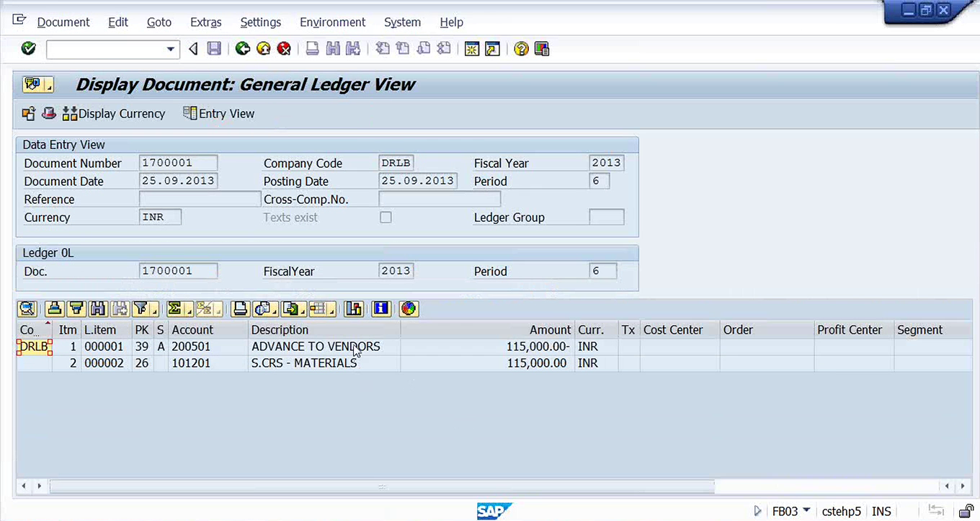Open the Goto menu
The image size is (980, 521).
[x=159, y=22]
